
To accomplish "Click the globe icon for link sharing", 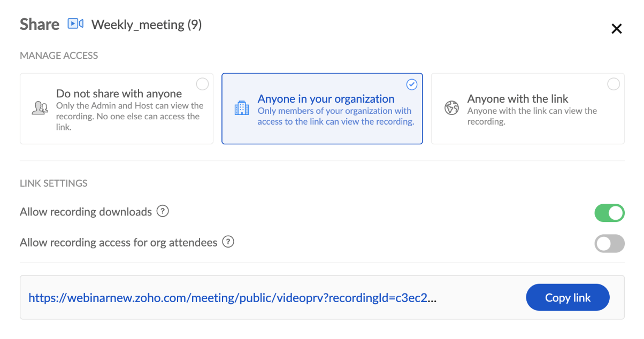I will [x=452, y=108].
